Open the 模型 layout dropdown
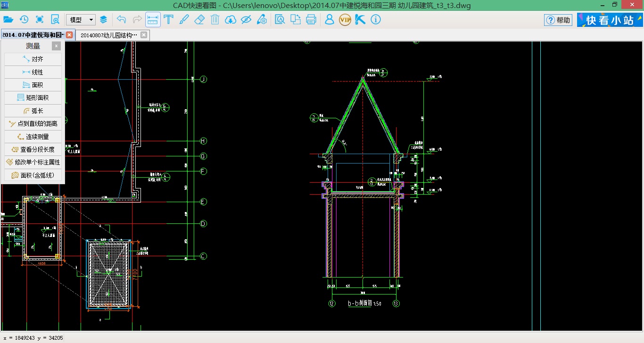This screenshot has width=644, height=343. (x=81, y=20)
